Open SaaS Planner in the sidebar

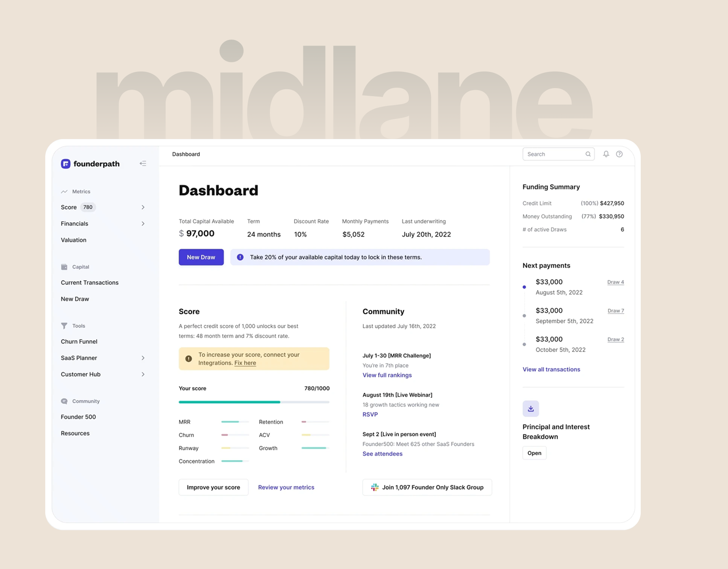click(79, 358)
